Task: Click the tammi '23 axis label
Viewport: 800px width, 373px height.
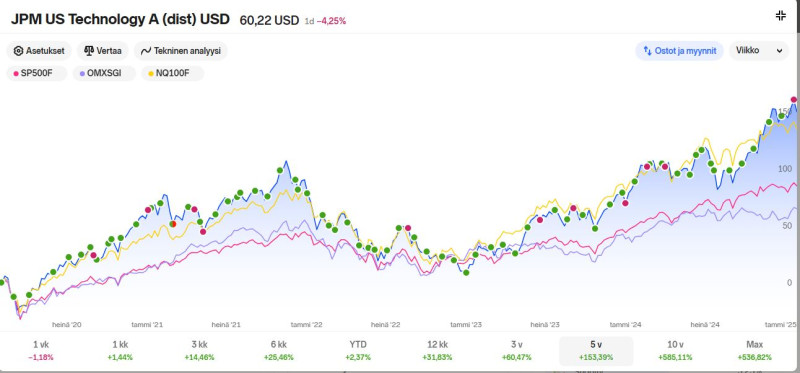Action: pos(466,325)
